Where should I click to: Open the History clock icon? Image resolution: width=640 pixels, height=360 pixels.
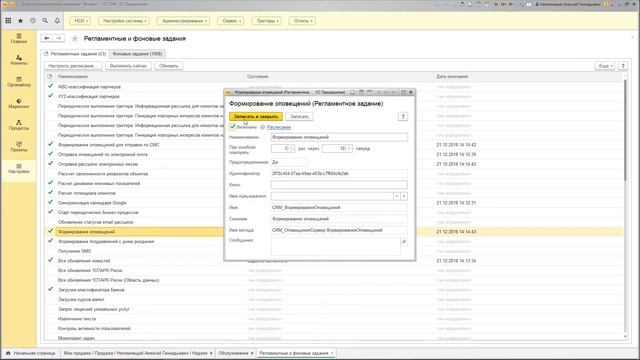33,20
